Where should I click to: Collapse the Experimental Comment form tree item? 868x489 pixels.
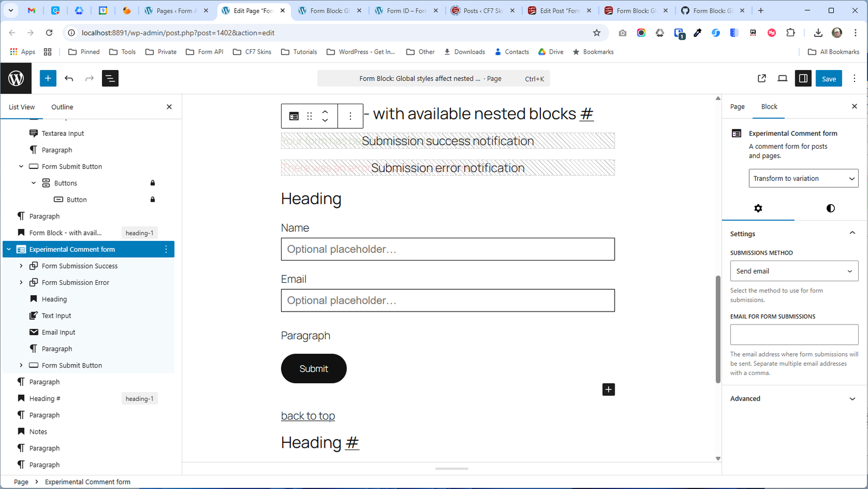tap(9, 250)
